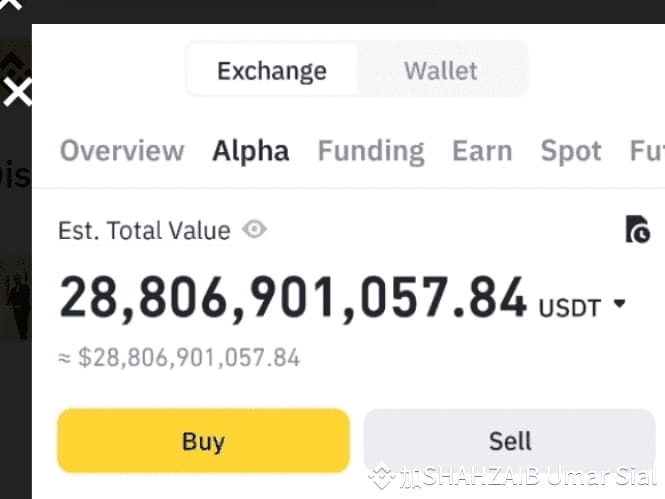This screenshot has width=665, height=499.
Task: Click the USDT currency label
Action: point(570,308)
